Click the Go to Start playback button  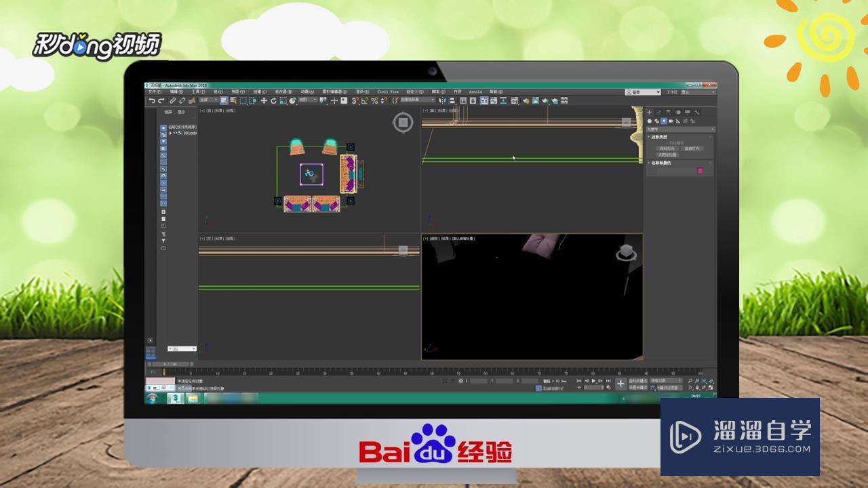579,382
